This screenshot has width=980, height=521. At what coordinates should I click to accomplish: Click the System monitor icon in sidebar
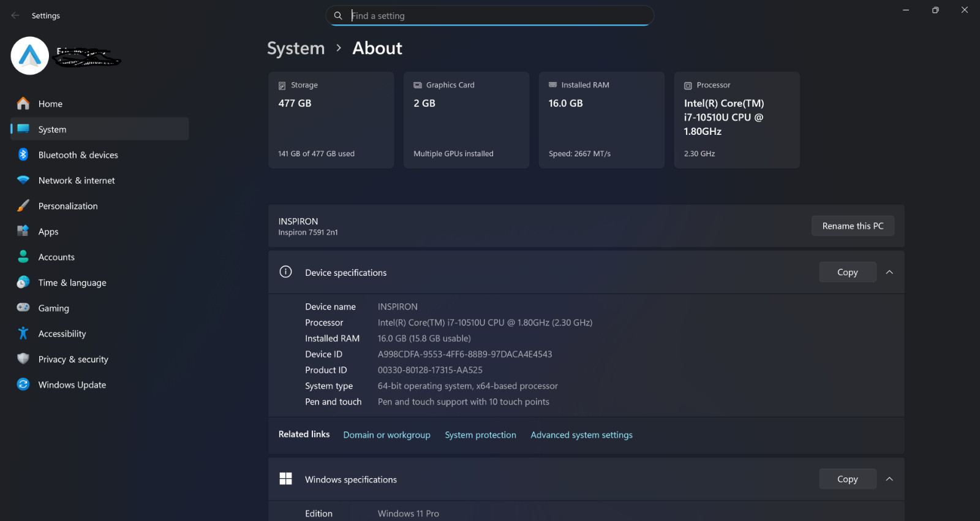(x=23, y=129)
